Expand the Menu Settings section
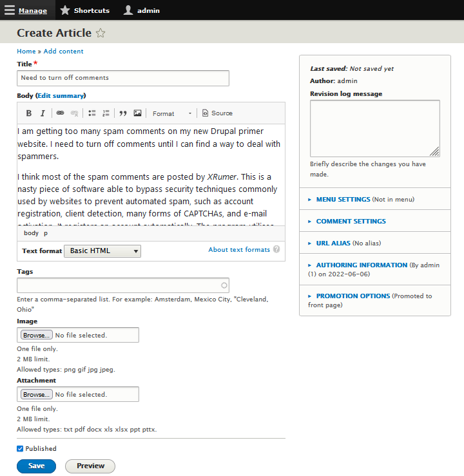Viewport: 464px width, 476px height. pyautogui.click(x=343, y=200)
